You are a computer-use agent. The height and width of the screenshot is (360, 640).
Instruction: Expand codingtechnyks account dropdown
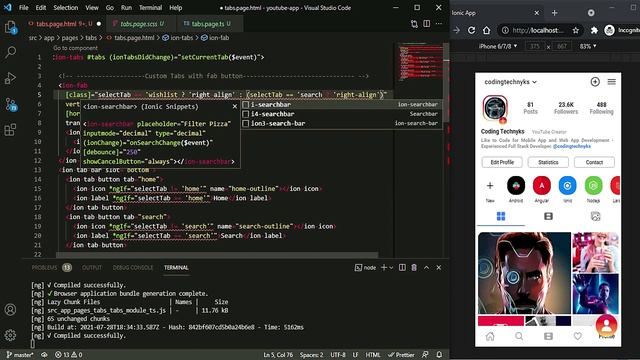tap(510, 82)
